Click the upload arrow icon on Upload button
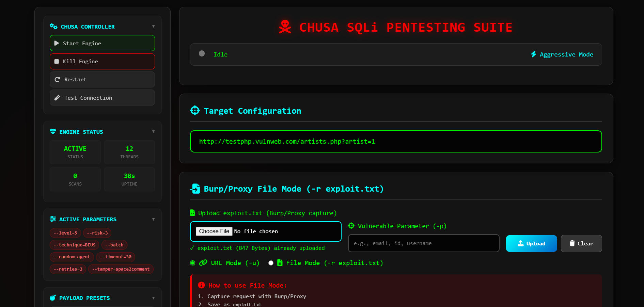This screenshot has height=307, width=644. click(521, 243)
